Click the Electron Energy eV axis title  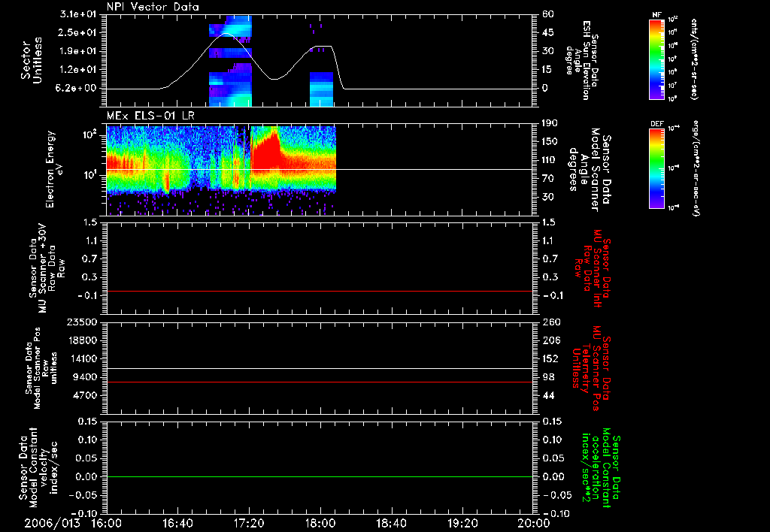pos(53,169)
